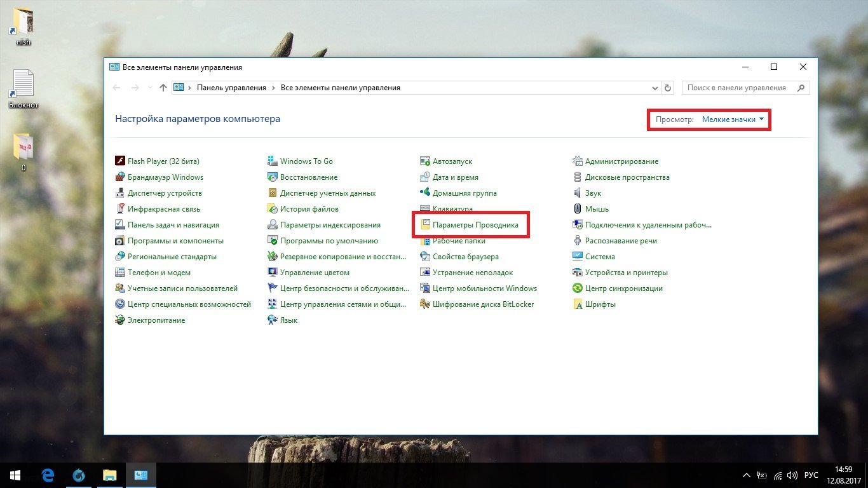Select the 'nish' folder on desktop
The height and width of the screenshot is (488, 868).
[x=24, y=27]
